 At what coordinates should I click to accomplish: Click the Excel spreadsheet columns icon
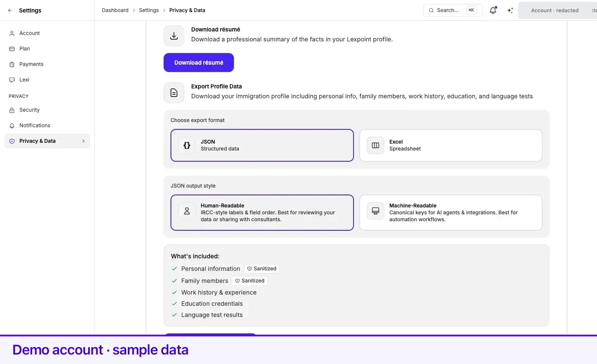coord(376,145)
